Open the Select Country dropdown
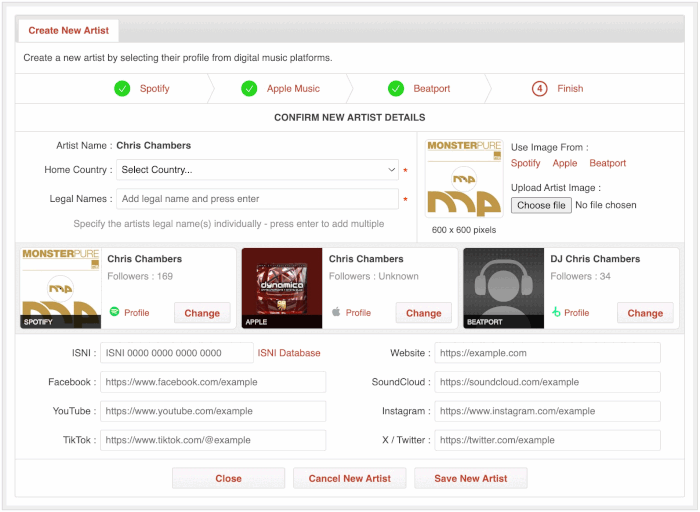 pos(257,170)
